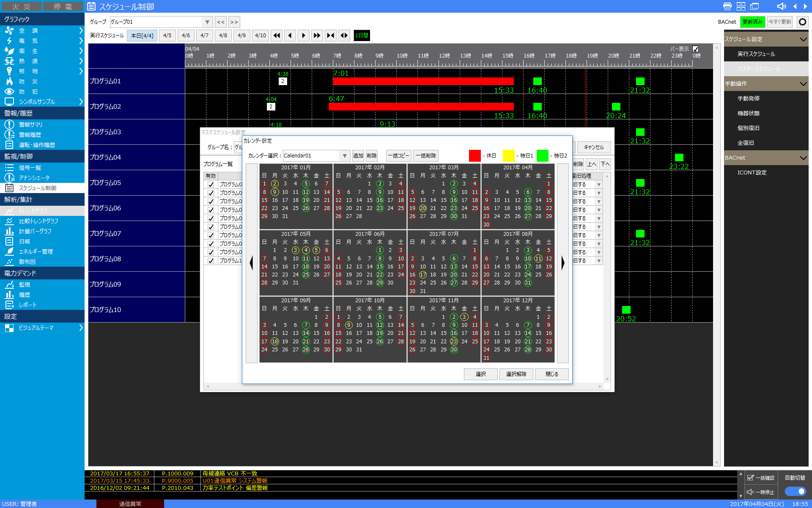
Task: Click the 一括削除 button
Action: pos(426,156)
